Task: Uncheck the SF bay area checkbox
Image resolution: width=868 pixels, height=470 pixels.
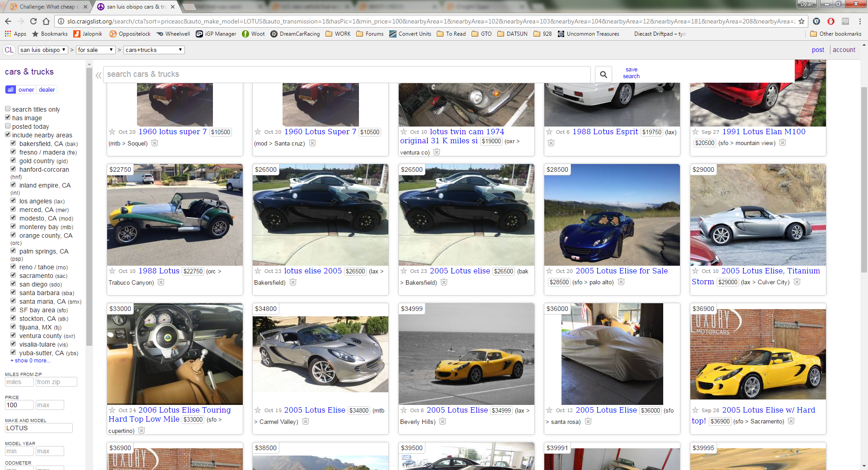Action: tap(13, 310)
